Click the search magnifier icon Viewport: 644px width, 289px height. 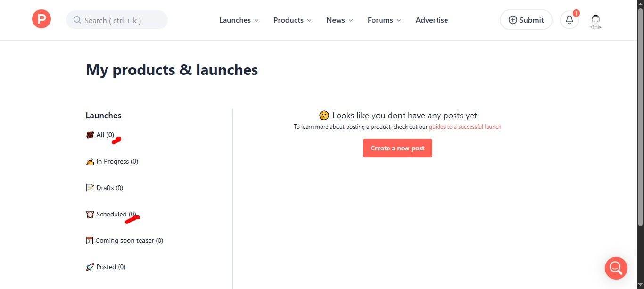[77, 20]
